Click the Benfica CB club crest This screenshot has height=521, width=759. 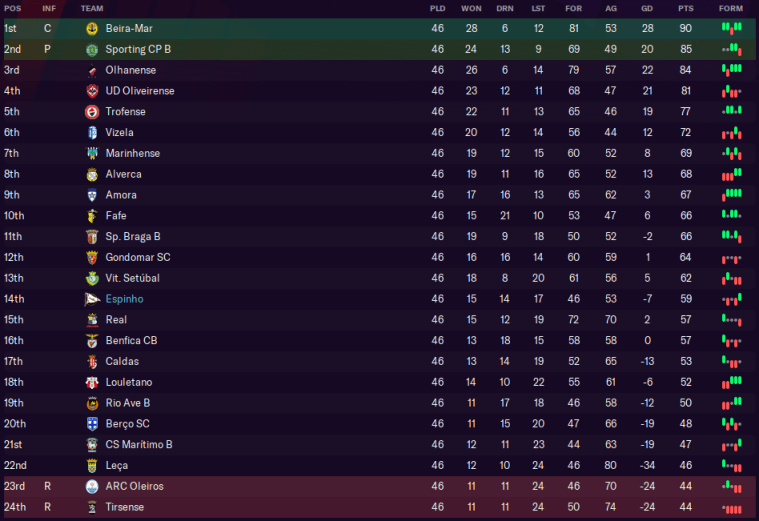click(92, 341)
